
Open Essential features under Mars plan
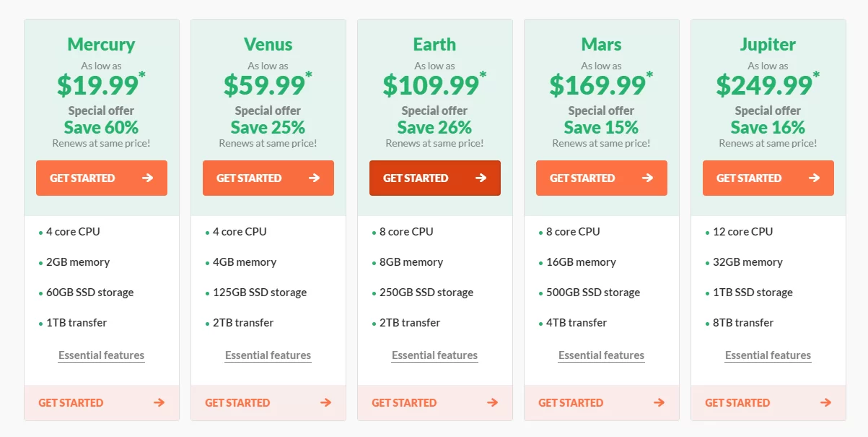pyautogui.click(x=601, y=355)
